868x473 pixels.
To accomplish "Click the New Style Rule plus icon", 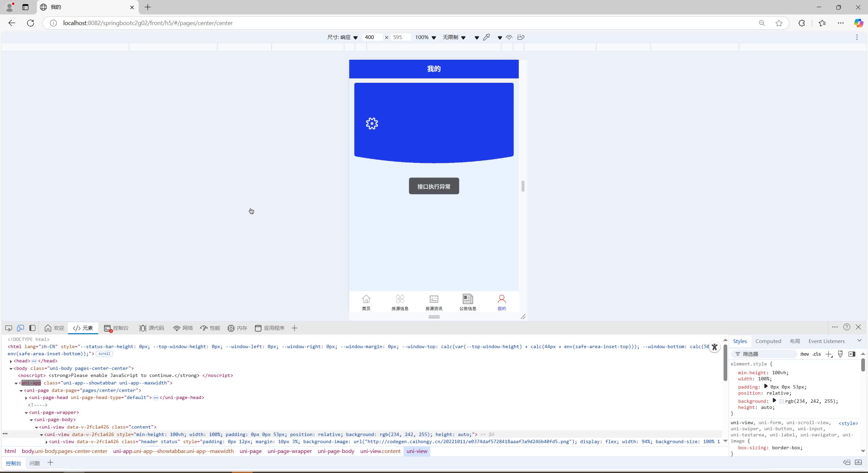I will pos(829,354).
